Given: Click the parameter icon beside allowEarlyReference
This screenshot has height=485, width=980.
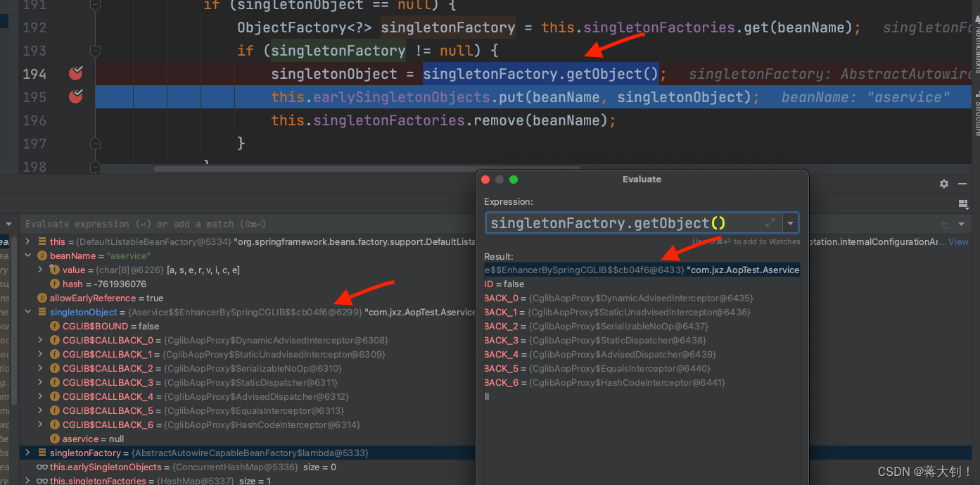Looking at the screenshot, I should pyautogui.click(x=42, y=298).
